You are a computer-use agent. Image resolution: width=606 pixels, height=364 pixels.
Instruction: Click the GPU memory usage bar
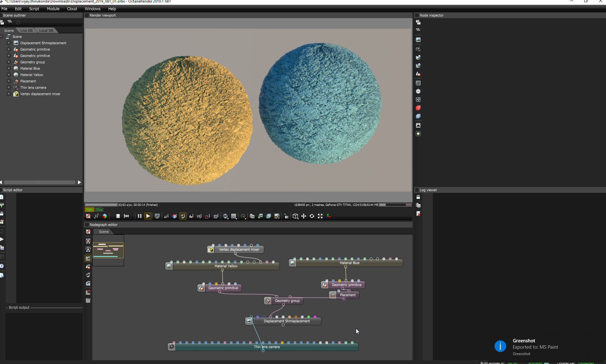pyautogui.click(x=395, y=205)
